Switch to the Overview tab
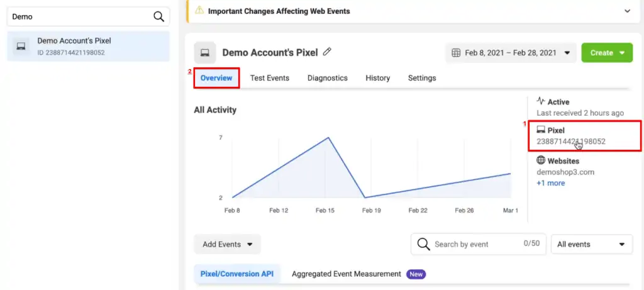This screenshot has width=644, height=290. pyautogui.click(x=216, y=78)
